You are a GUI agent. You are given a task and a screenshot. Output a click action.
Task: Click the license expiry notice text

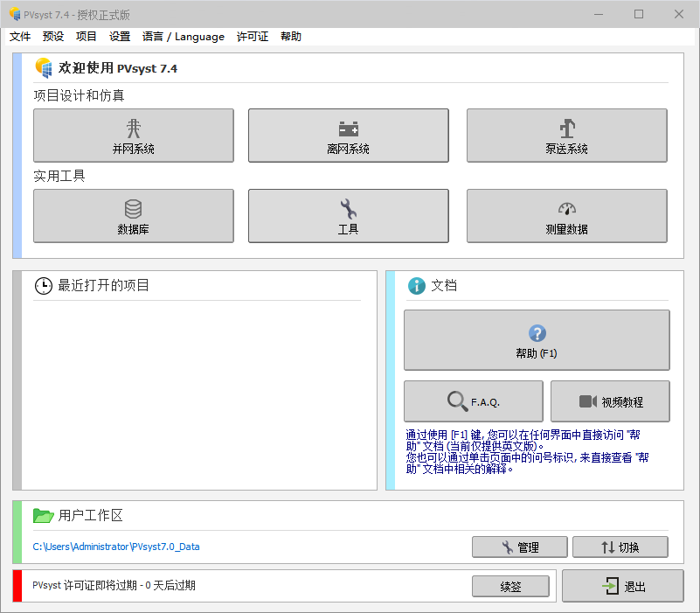pos(114,585)
